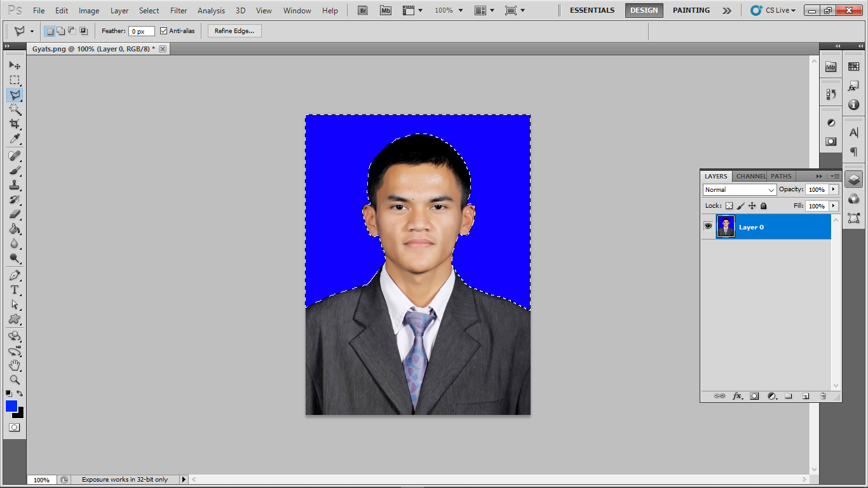The image size is (868, 488).
Task: Toggle lock image pixels brush icon
Action: pos(741,206)
